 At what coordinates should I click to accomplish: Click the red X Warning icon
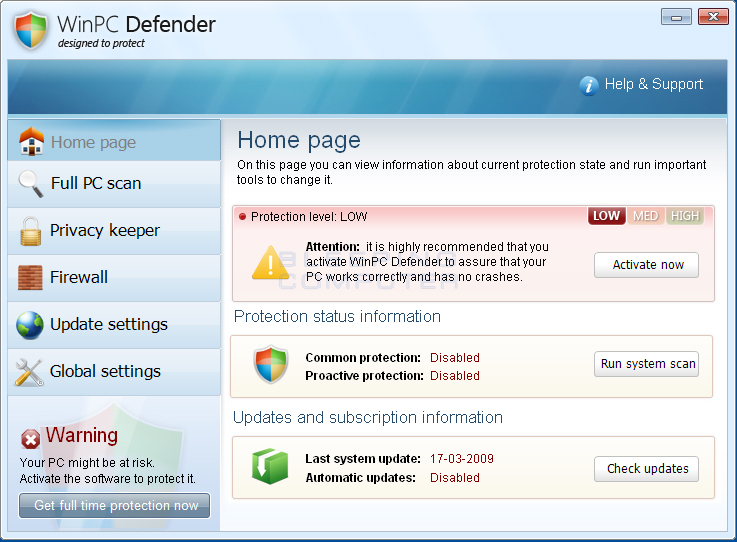tap(31, 439)
